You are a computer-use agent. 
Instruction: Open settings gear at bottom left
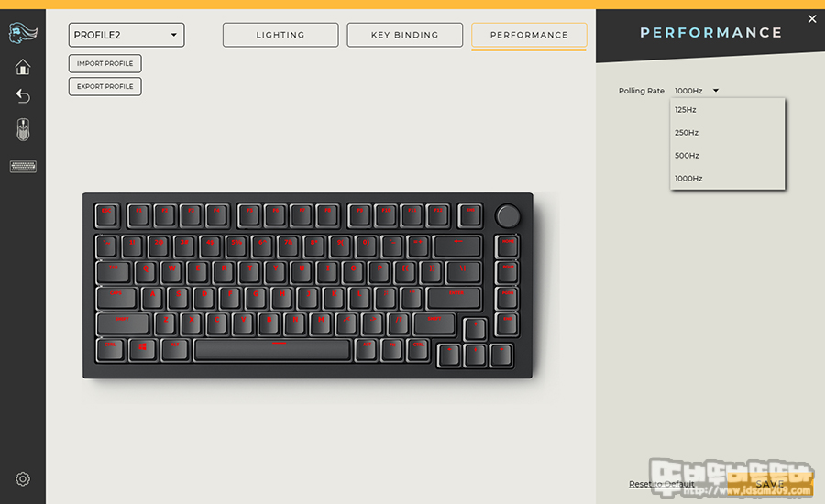[x=23, y=478]
